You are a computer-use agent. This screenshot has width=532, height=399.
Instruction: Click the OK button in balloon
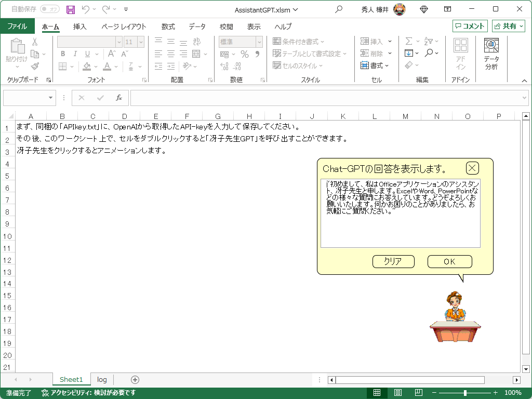449,262
